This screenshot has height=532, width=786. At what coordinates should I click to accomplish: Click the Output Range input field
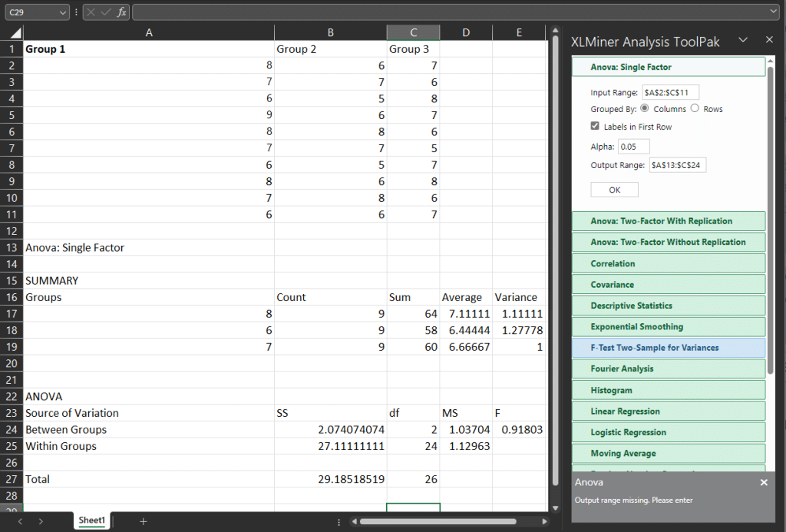[x=677, y=164]
